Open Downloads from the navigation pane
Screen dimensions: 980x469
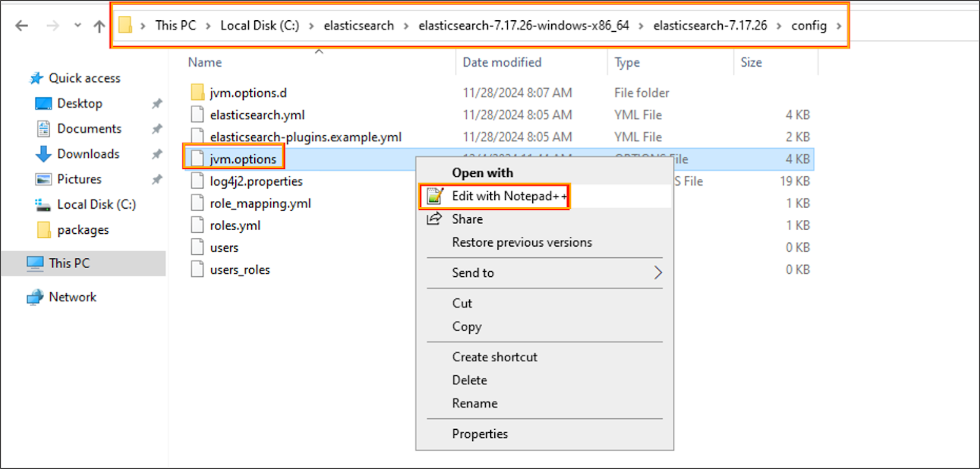point(88,154)
